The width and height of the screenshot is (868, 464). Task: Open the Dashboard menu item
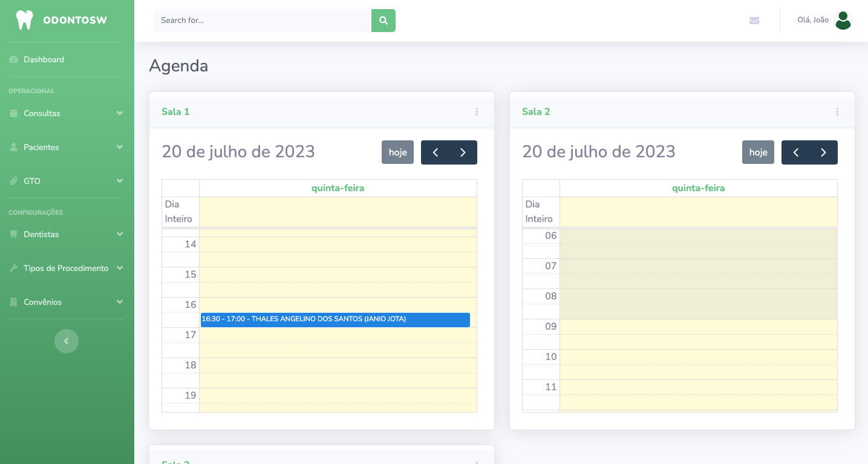44,59
